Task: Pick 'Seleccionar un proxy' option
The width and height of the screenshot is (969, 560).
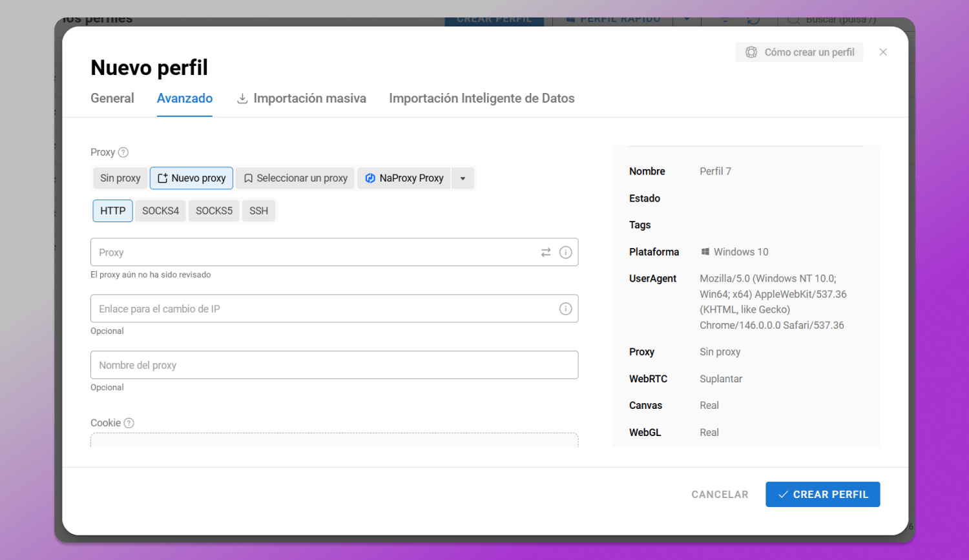Action: 295,178
